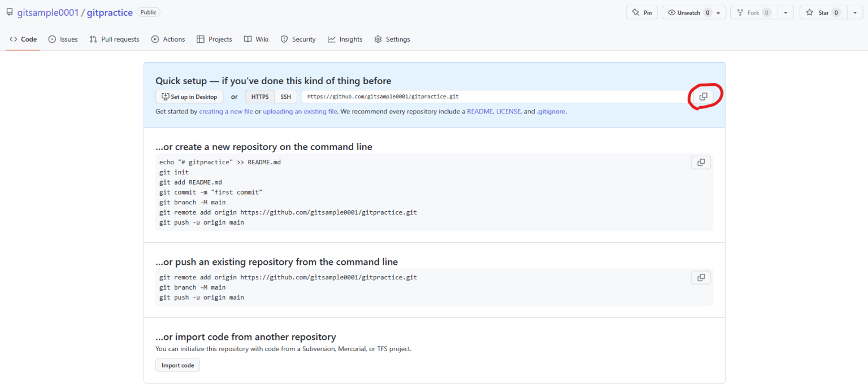Screen dimensions: 868x385
Task: Click the Pin icon to pin the repository
Action: point(641,12)
